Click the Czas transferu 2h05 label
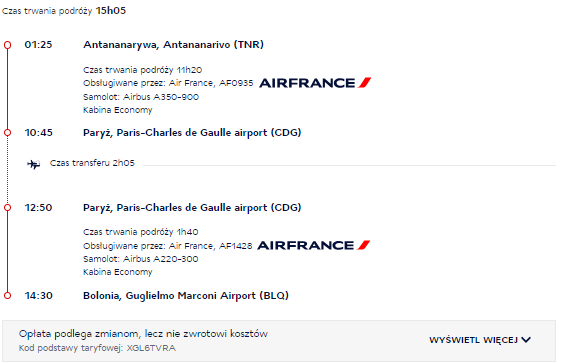Image resolution: width=561 pixels, height=363 pixels. 92,163
